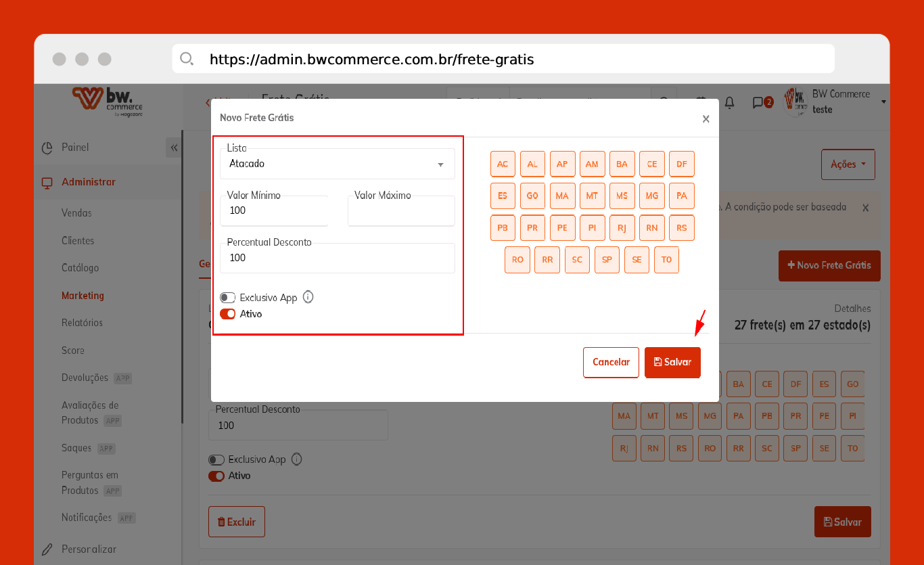
Task: Select Catálogo from the sidebar menu
Action: point(80,268)
